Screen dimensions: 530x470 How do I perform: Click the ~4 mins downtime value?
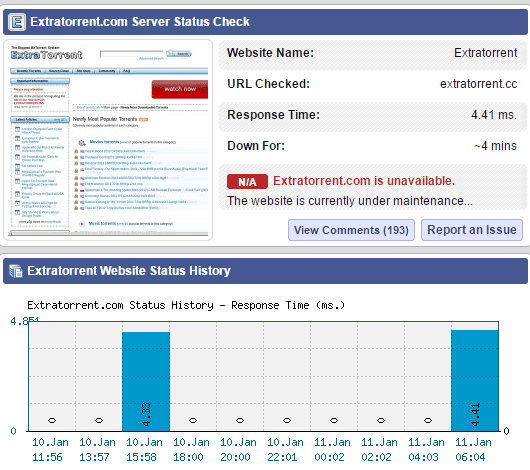click(x=495, y=146)
